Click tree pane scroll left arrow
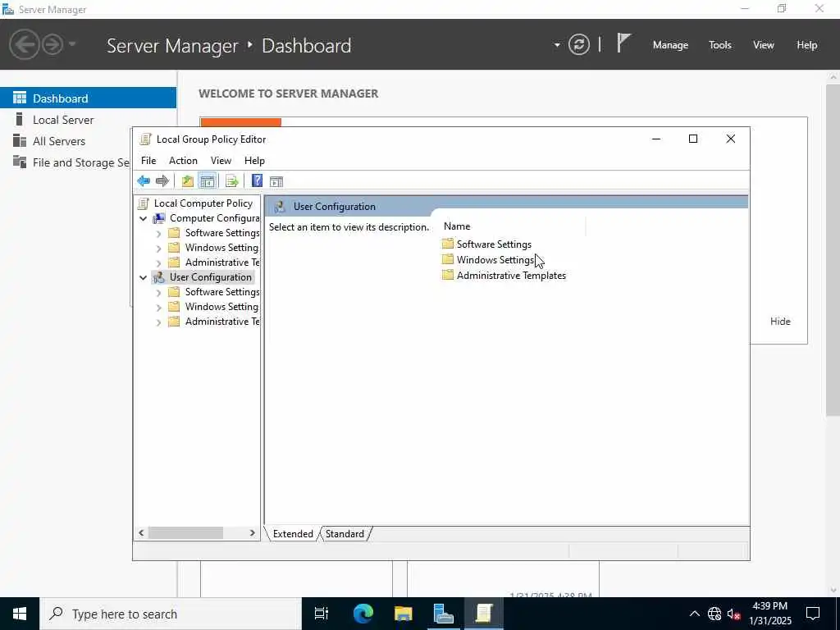This screenshot has width=840, height=630. [141, 533]
